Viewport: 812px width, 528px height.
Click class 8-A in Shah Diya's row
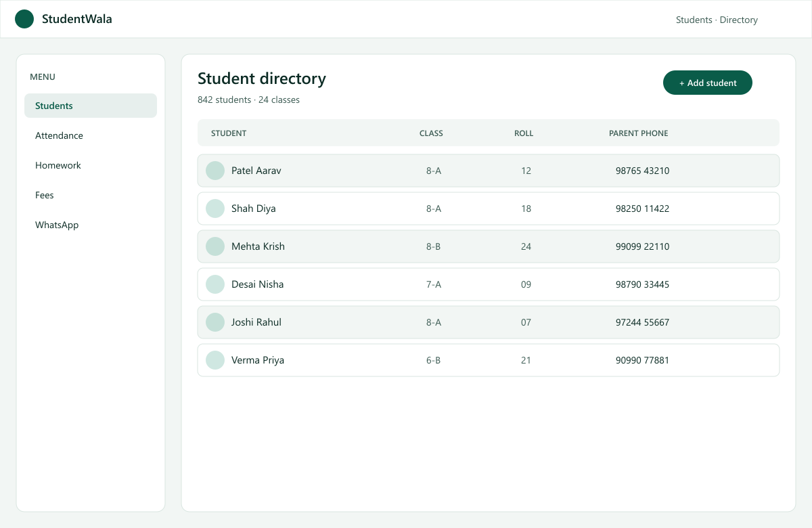click(x=434, y=208)
